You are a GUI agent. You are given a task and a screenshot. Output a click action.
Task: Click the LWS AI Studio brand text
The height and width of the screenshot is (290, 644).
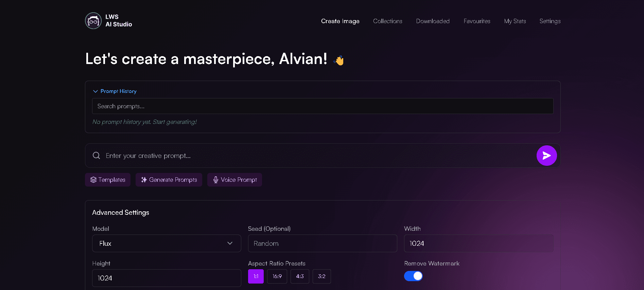(119, 21)
